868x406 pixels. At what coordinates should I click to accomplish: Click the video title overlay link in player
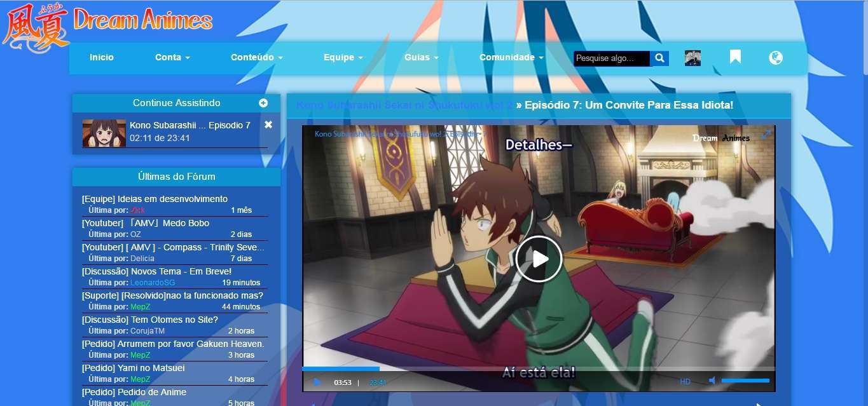pyautogui.click(x=401, y=134)
